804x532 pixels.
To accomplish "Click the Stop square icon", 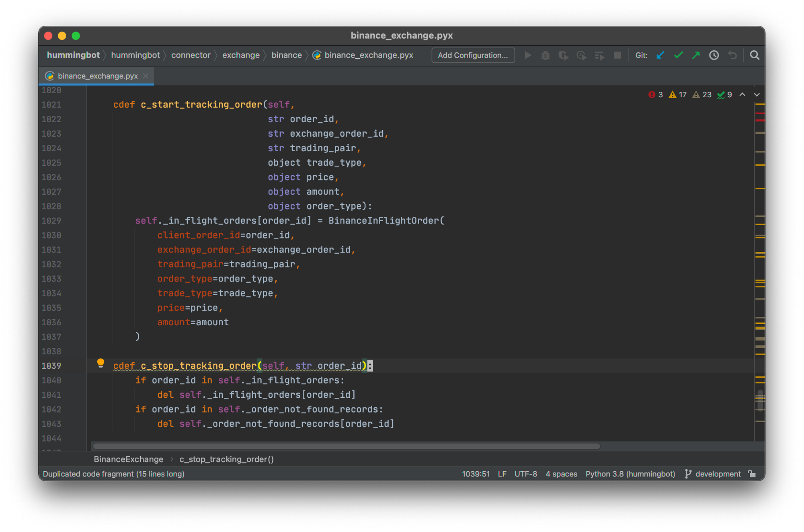I will coord(617,55).
